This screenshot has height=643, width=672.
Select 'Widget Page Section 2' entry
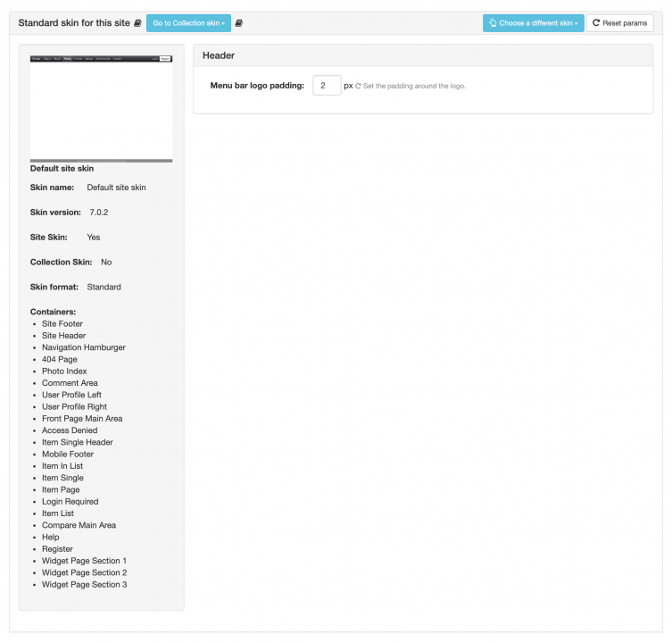coord(85,572)
